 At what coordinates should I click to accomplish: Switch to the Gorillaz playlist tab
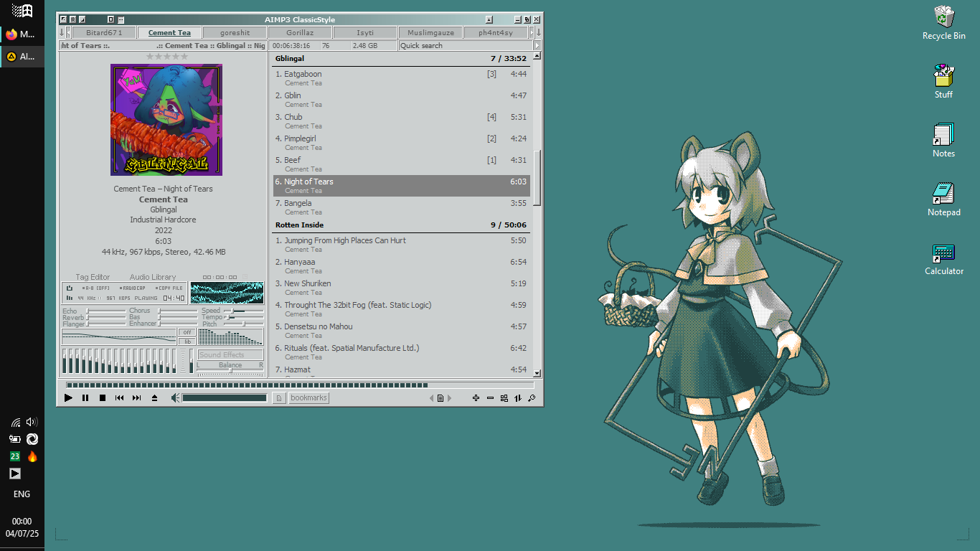[300, 32]
